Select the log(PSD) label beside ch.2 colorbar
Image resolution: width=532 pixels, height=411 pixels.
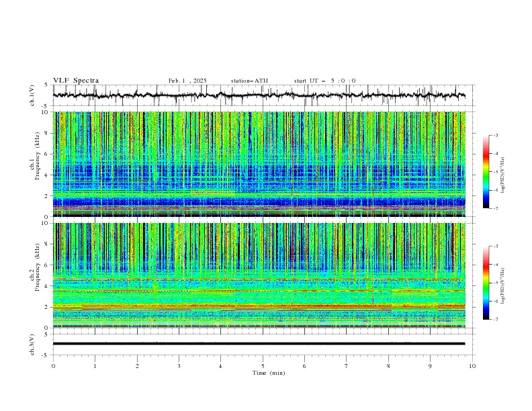[503, 286]
